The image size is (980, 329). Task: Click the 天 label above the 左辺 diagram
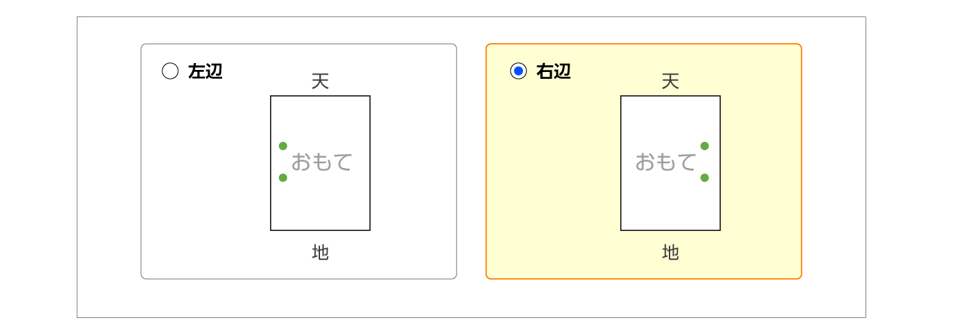click(320, 82)
